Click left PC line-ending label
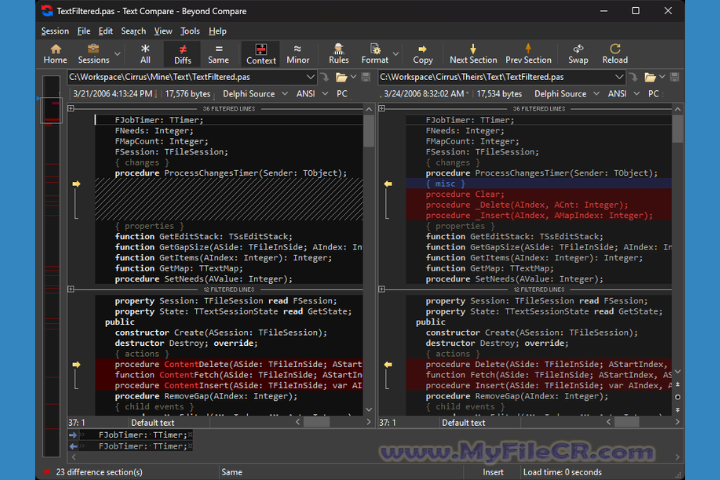 point(342,94)
